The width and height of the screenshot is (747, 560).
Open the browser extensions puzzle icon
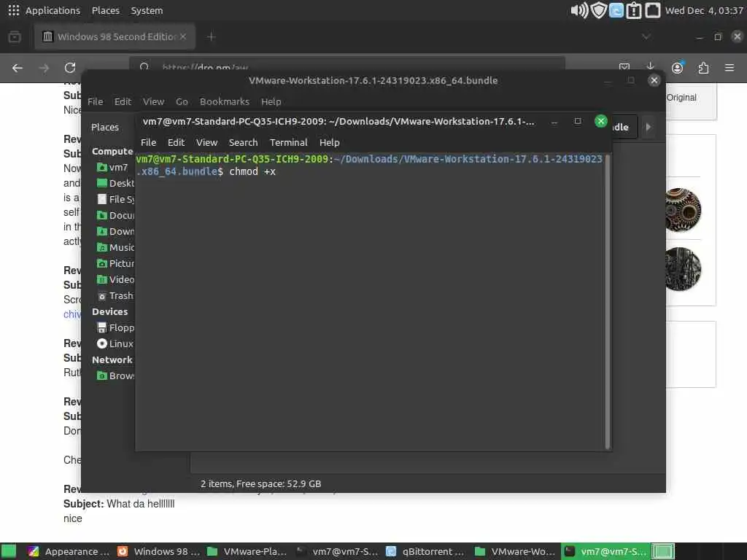pos(703,68)
